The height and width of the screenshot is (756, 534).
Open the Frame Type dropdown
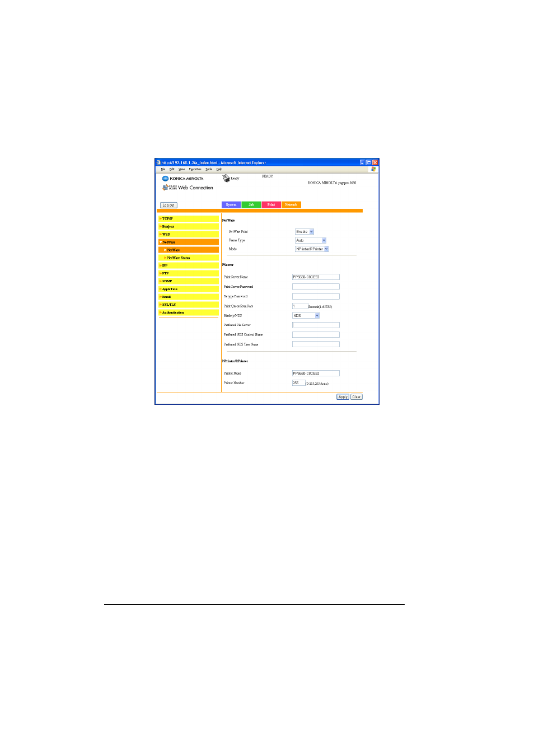pos(311,240)
